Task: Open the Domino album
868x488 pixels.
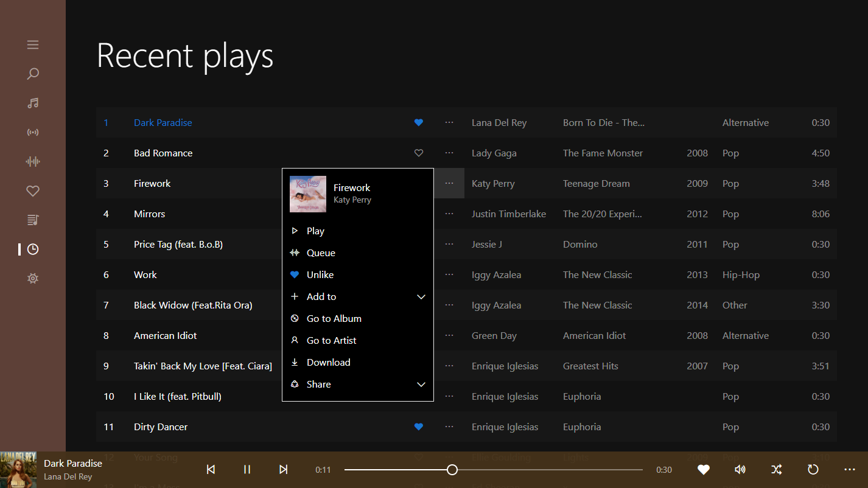Action: (580, 244)
